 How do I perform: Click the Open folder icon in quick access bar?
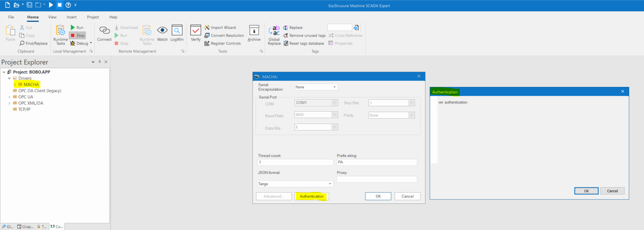[x=16, y=5]
